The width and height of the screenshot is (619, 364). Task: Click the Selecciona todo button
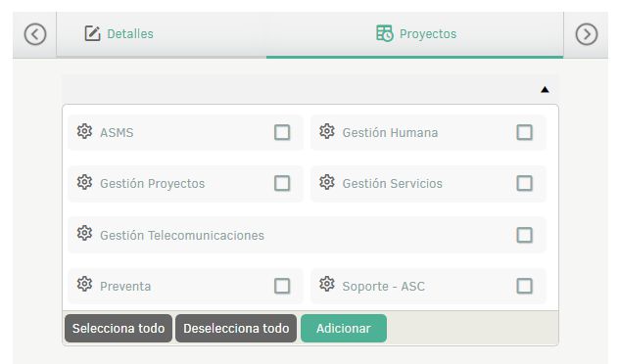(119, 328)
